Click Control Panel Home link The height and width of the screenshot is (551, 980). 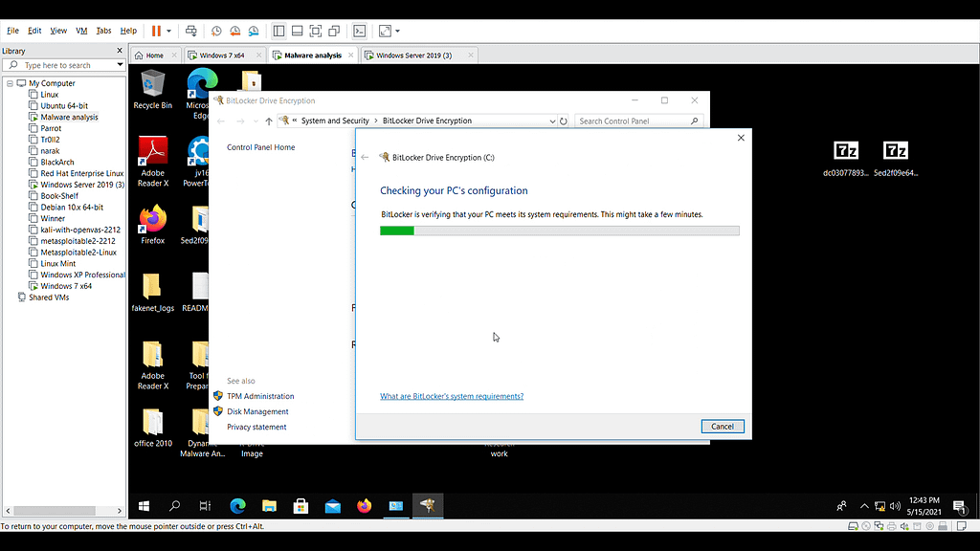[260, 147]
